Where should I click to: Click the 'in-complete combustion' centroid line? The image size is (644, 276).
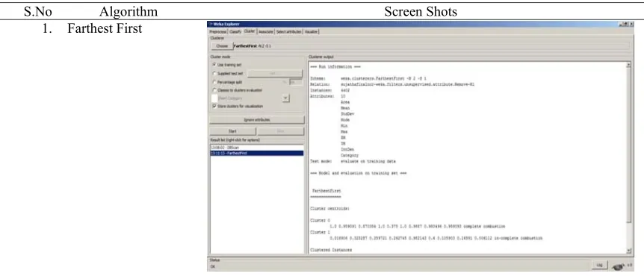[436, 238]
